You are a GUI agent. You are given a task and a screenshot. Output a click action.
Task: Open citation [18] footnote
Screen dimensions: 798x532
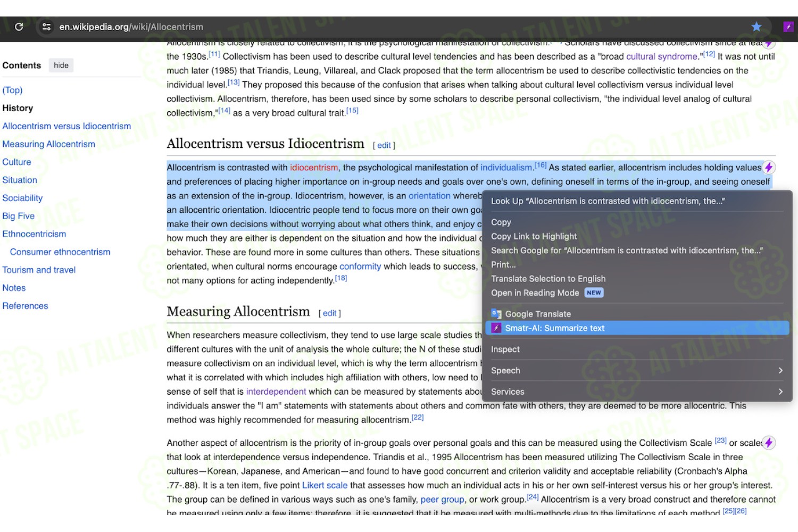tap(341, 278)
